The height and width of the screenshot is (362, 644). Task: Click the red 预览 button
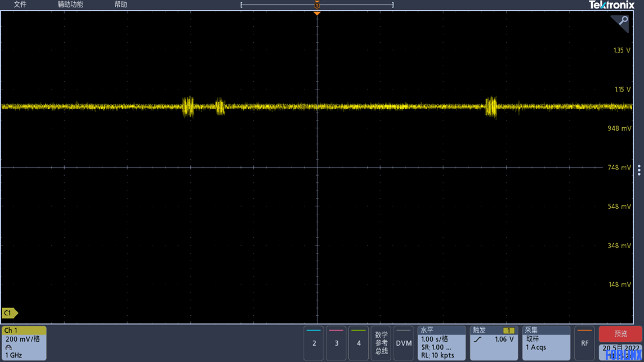point(620,334)
